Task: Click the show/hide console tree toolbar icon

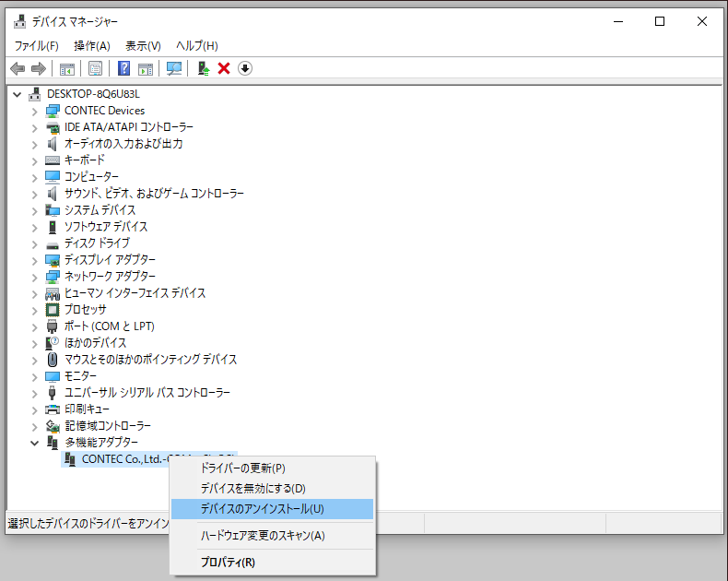Action: [66, 69]
